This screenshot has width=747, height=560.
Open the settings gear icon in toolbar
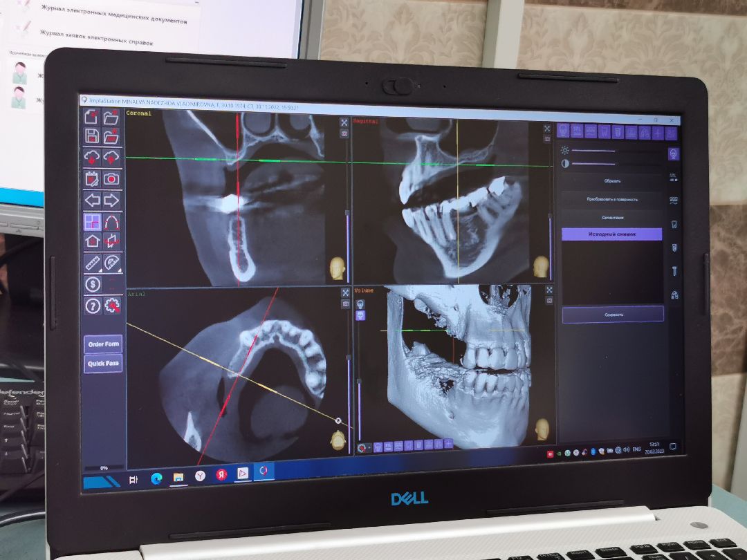[x=112, y=306]
